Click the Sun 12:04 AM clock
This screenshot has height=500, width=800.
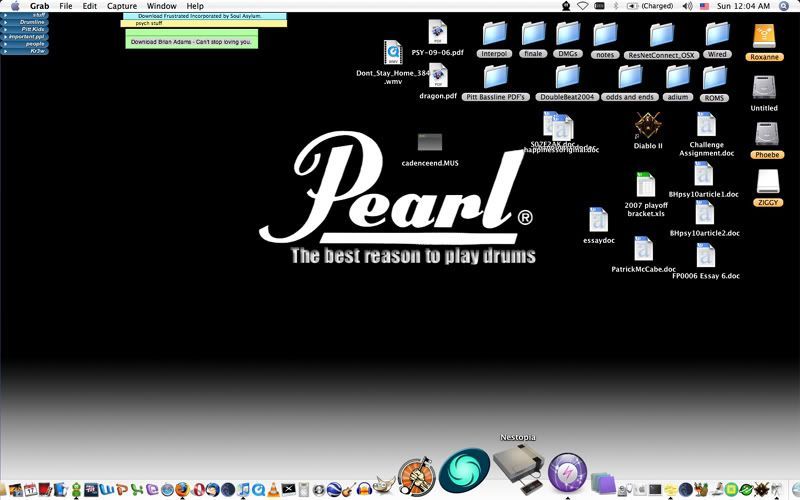[x=743, y=6]
